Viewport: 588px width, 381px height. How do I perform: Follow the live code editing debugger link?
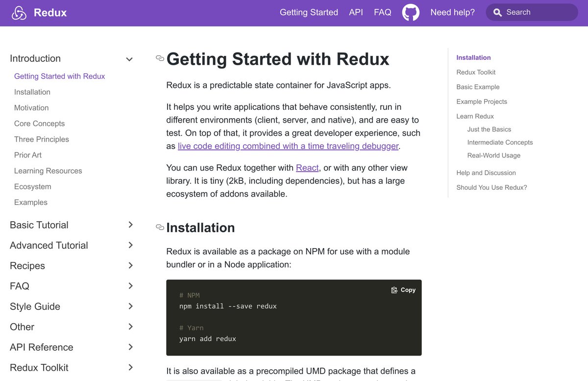click(289, 146)
